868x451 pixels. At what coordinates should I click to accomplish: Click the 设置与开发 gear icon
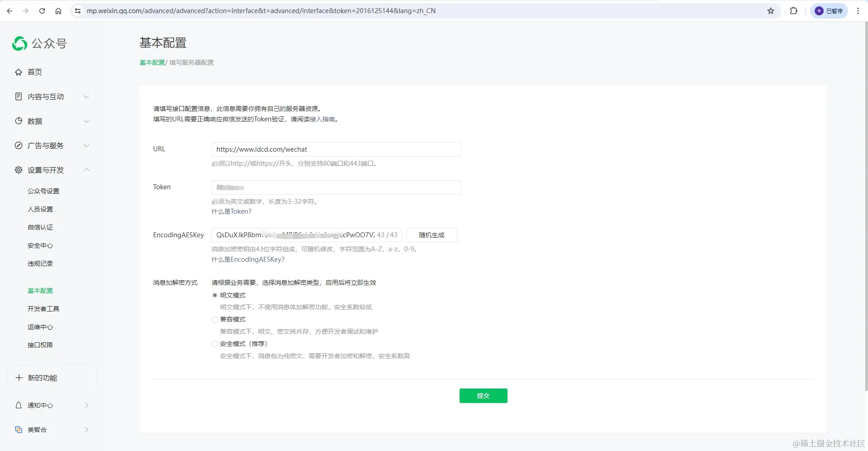(x=18, y=170)
